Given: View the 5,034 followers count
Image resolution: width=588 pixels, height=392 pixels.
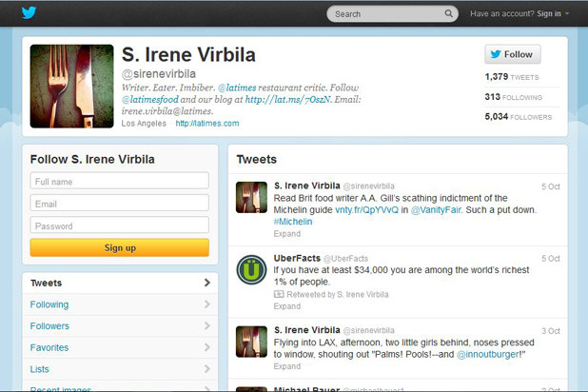Looking at the screenshot, I should click(518, 117).
